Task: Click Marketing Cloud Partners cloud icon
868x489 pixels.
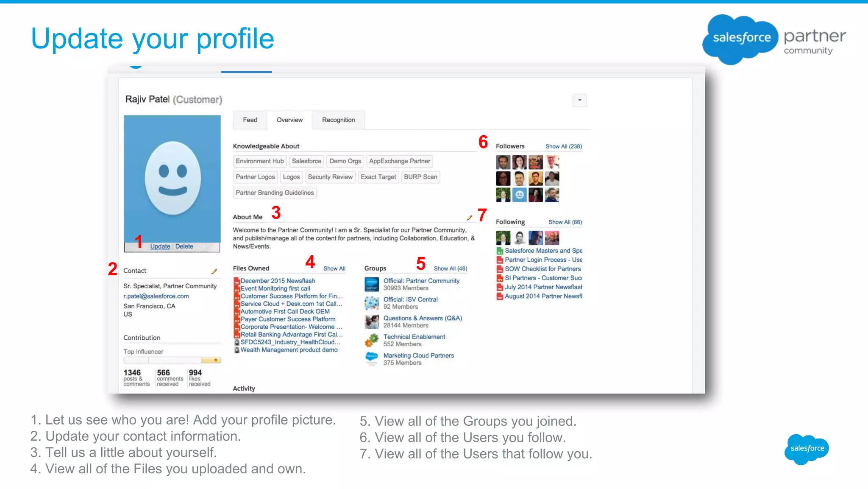Action: 372,358
